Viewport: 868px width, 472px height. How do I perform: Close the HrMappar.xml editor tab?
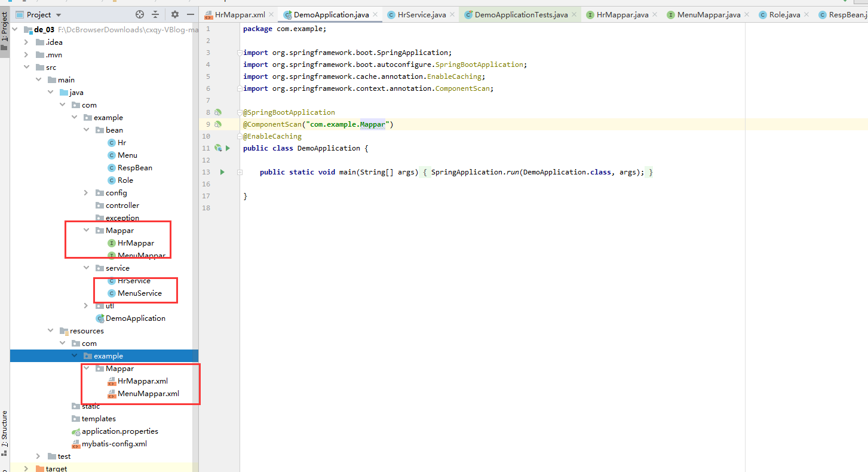coord(271,14)
